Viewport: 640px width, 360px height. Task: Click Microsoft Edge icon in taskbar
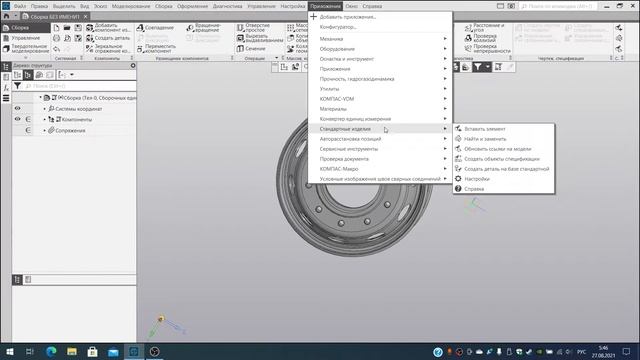point(51,351)
